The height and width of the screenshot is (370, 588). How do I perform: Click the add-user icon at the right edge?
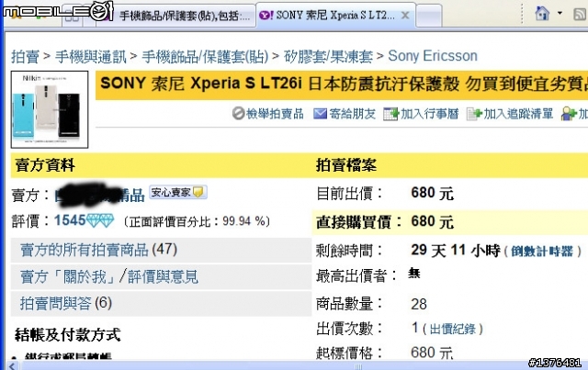click(x=569, y=114)
